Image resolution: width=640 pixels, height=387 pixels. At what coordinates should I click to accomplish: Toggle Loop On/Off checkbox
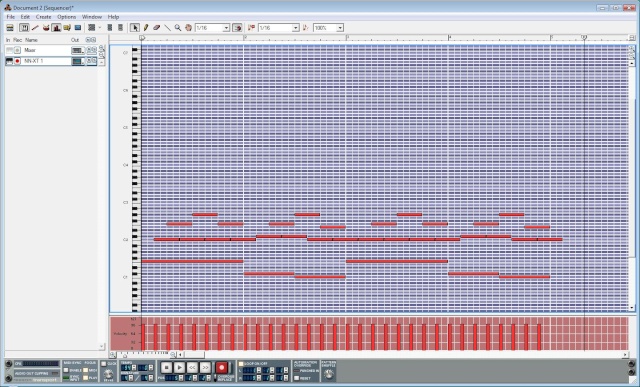(241, 364)
